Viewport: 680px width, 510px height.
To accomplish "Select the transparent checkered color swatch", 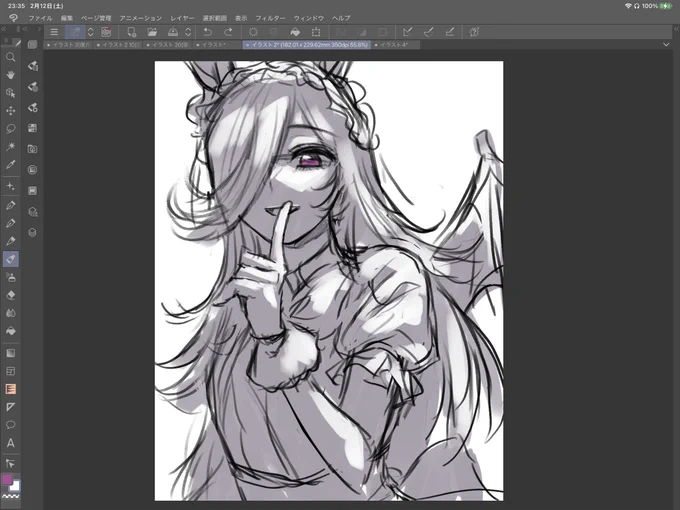I will [x=11, y=496].
